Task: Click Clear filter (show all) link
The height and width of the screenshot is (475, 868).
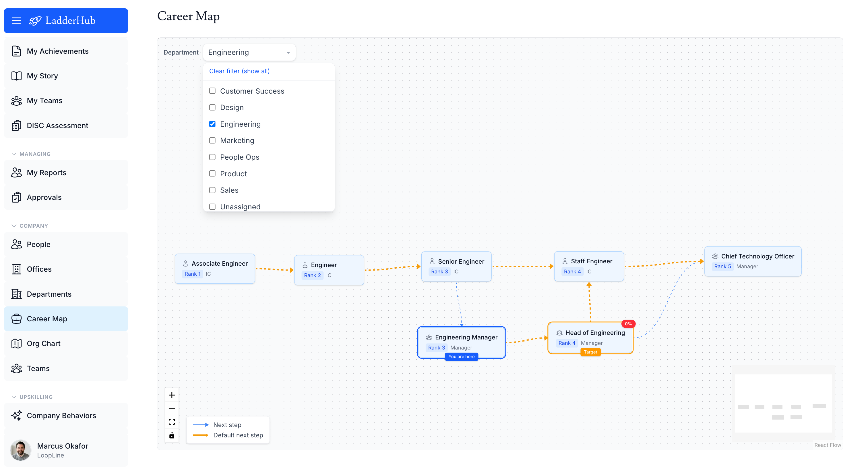Action: click(239, 71)
